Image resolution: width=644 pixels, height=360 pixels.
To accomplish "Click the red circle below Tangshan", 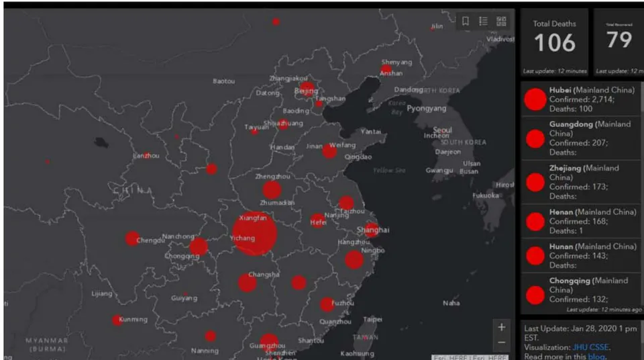I will coord(319,103).
